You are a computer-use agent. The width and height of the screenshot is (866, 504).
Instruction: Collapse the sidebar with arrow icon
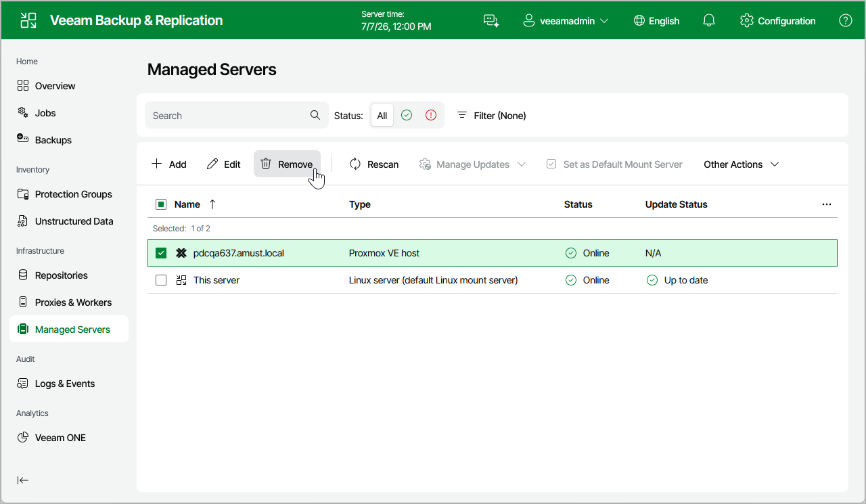[23, 480]
